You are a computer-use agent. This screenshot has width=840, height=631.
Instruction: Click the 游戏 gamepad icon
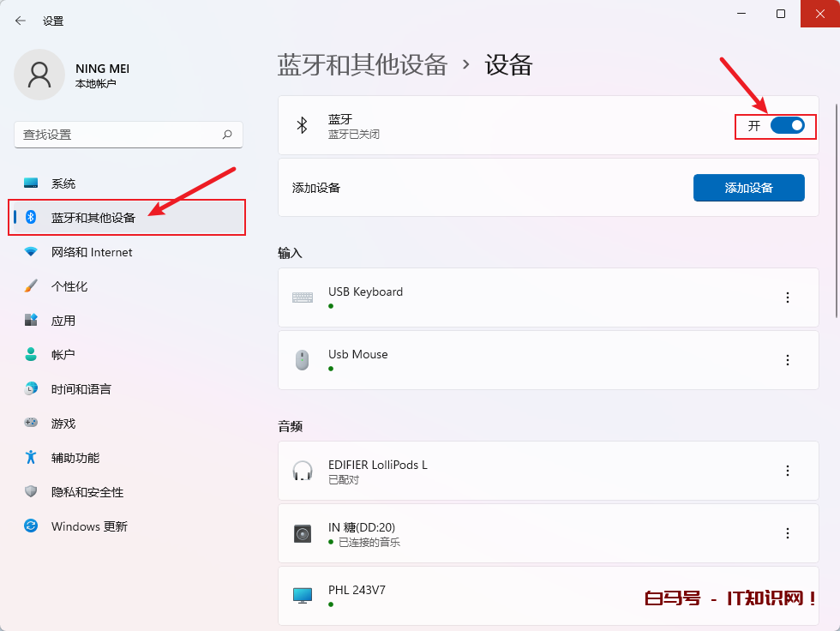(31, 424)
